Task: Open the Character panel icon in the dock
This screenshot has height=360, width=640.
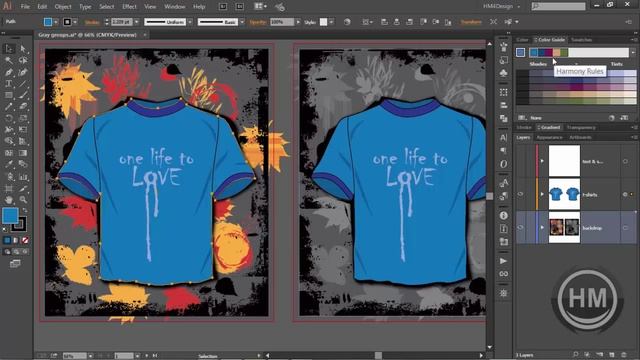Action: click(x=504, y=138)
